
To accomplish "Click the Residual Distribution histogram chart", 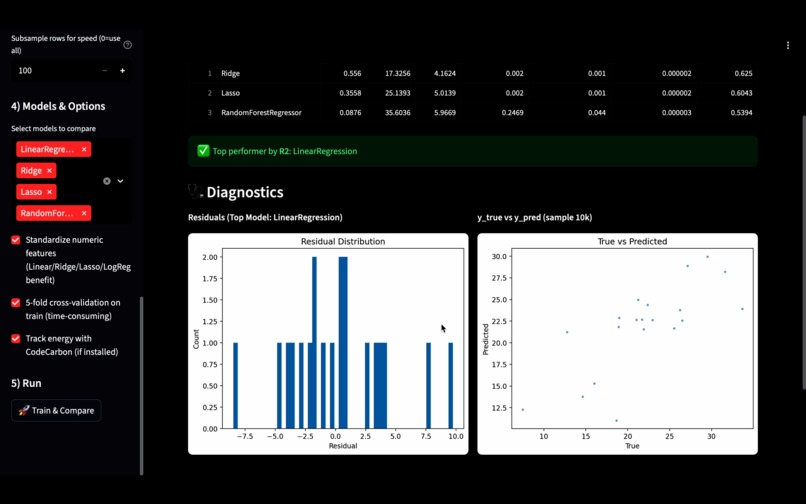I will click(x=328, y=344).
